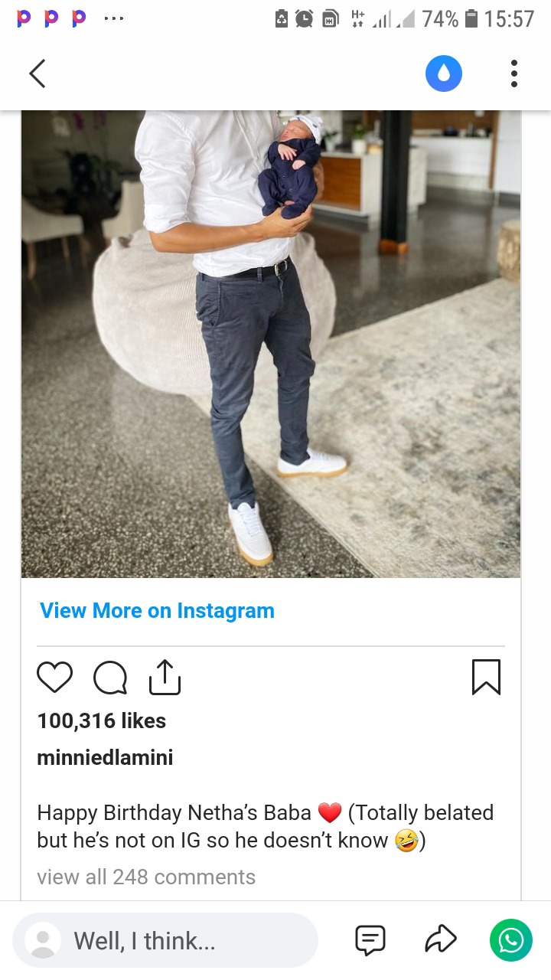The height and width of the screenshot is (980, 551).
Task: Tap the status bar notification ellipsis
Action: [113, 18]
